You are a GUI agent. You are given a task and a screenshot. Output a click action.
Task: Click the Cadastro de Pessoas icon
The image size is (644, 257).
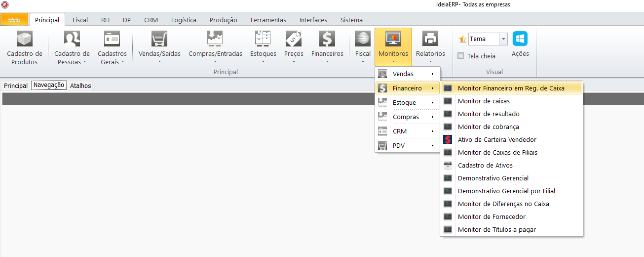click(x=72, y=39)
